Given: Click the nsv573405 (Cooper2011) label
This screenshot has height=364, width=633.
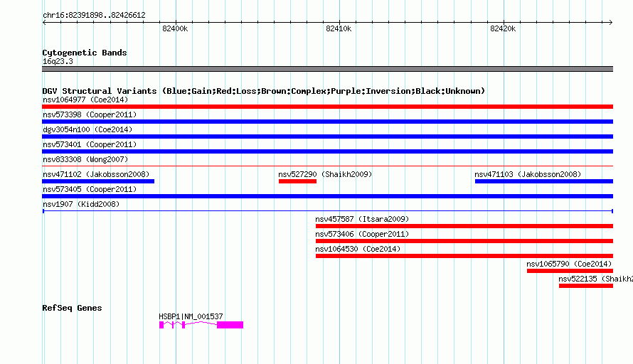Looking at the screenshot, I should pos(90,189).
